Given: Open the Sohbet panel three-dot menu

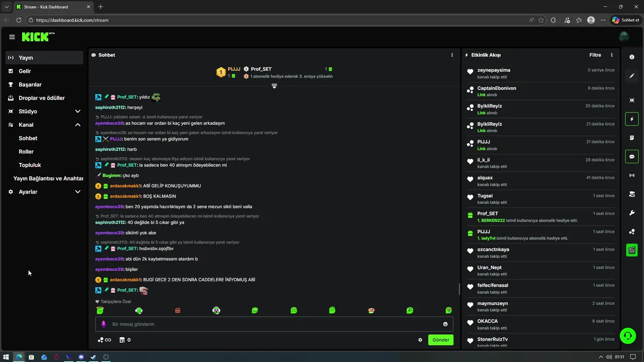Looking at the screenshot, I should 452,55.
